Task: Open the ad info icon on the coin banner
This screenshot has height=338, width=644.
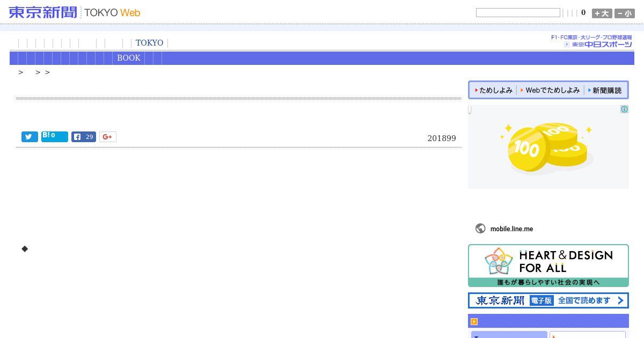Action: [x=625, y=109]
